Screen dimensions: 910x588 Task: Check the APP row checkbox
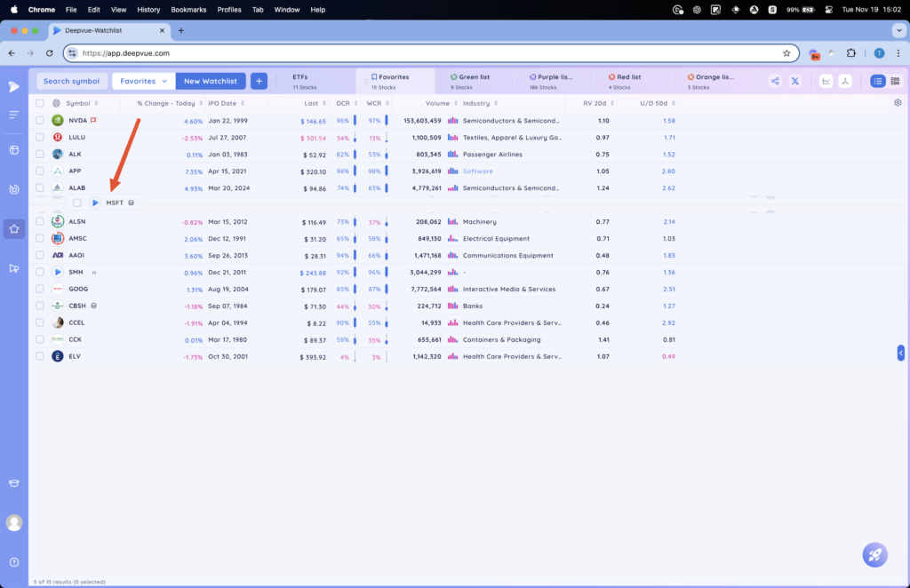[x=39, y=171]
